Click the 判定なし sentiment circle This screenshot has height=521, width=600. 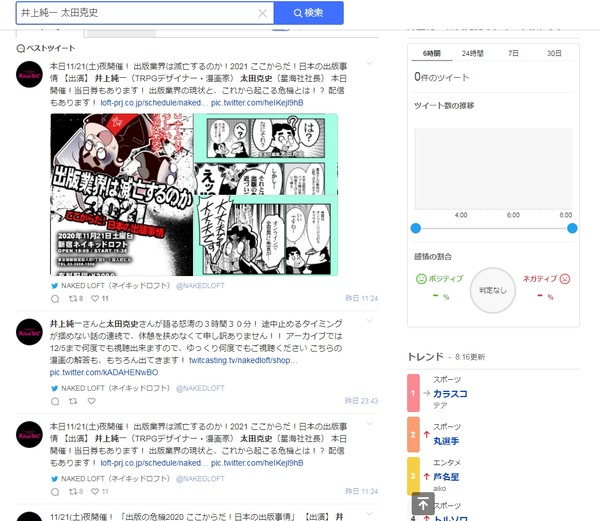[x=493, y=290]
